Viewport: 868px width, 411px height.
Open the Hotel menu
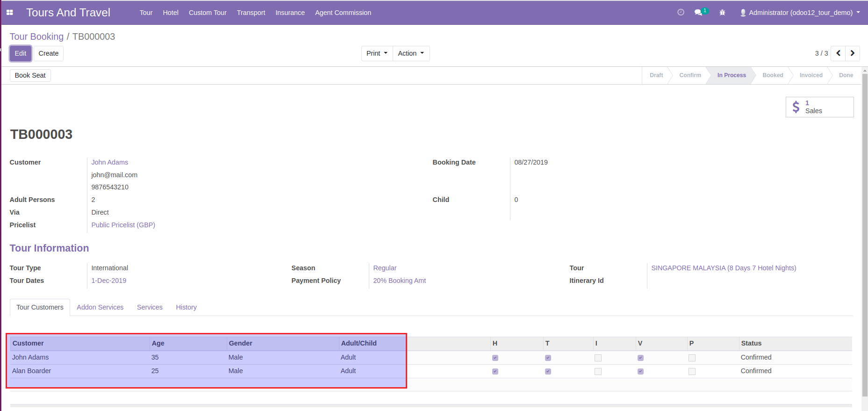click(x=171, y=13)
